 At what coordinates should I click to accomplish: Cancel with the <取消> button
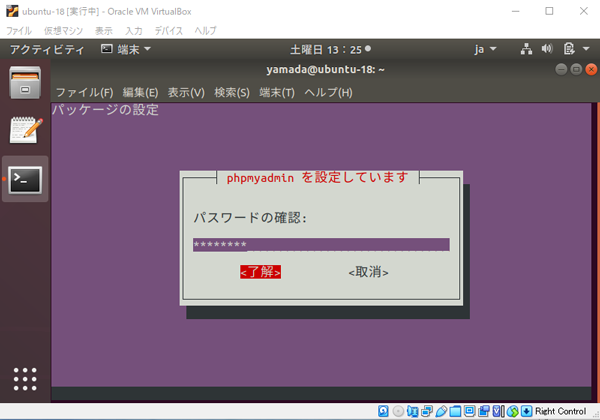coord(368,272)
